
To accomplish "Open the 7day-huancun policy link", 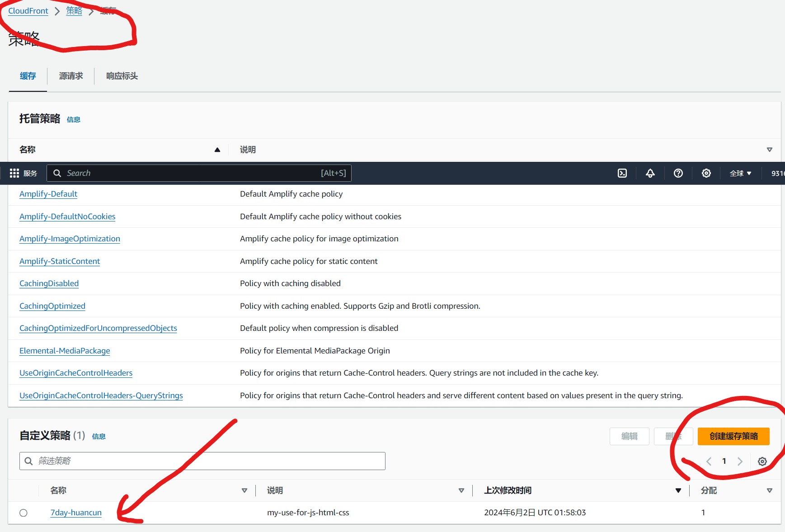I will click(x=76, y=513).
